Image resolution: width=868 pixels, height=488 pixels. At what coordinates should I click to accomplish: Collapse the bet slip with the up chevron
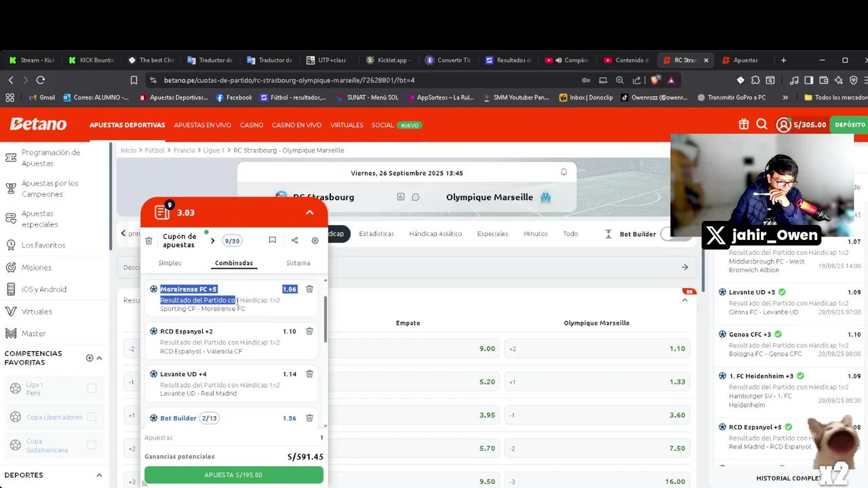(x=309, y=212)
